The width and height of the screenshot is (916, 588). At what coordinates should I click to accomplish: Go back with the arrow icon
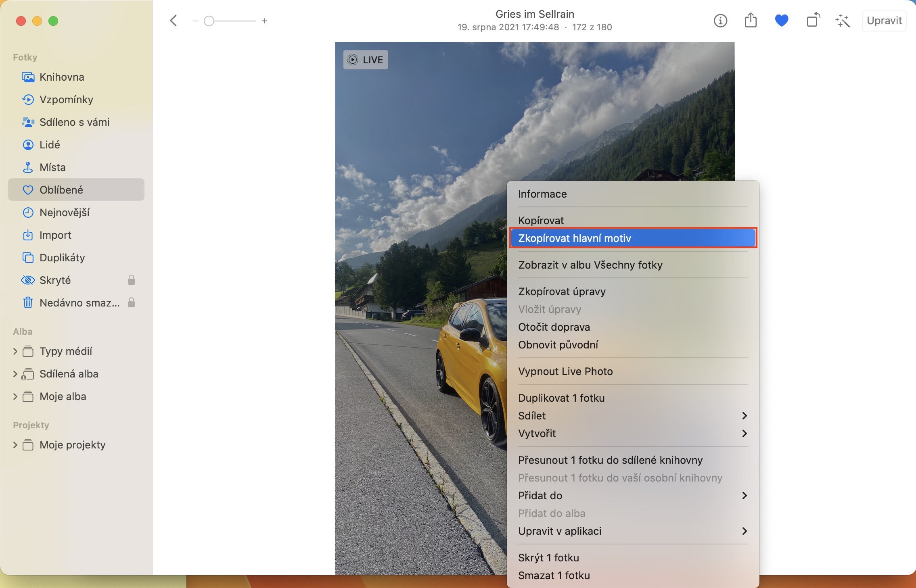[174, 21]
